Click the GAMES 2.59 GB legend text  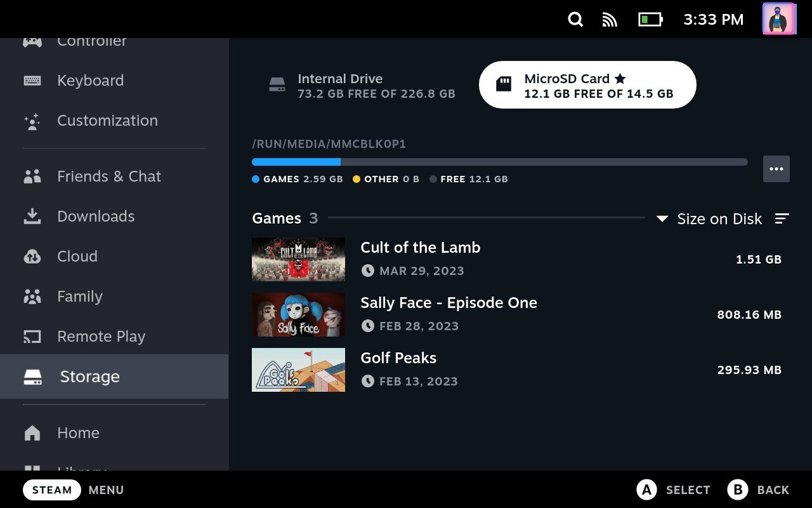(x=303, y=179)
